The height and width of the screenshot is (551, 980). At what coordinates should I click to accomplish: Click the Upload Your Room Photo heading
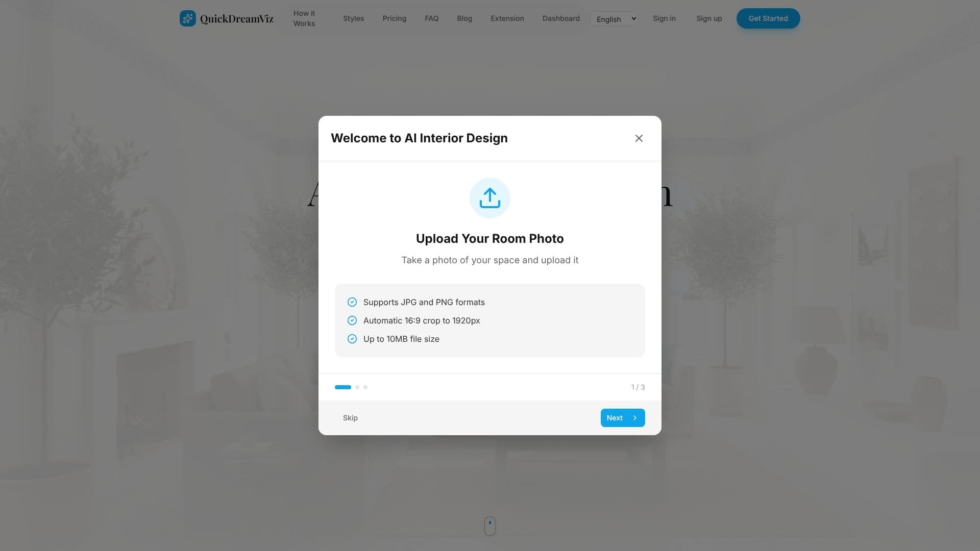(x=489, y=239)
